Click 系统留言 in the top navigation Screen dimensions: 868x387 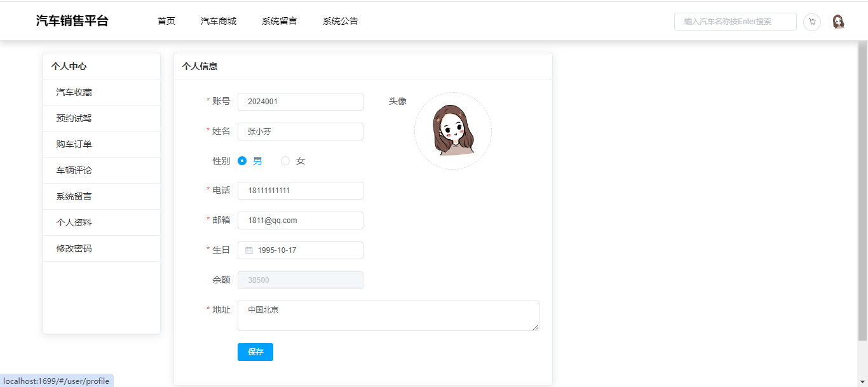point(280,21)
